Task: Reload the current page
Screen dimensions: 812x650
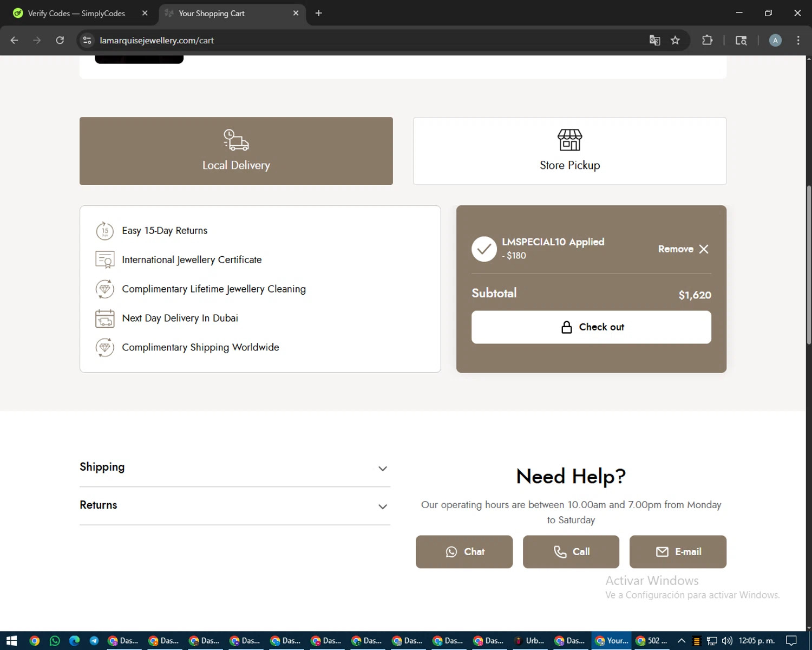Action: [60, 40]
